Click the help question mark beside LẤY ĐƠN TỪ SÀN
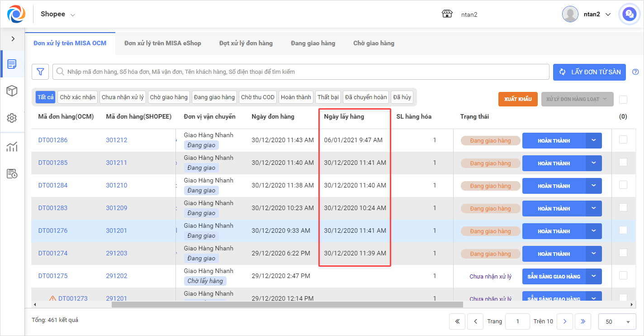The height and width of the screenshot is (336, 644). [x=635, y=72]
